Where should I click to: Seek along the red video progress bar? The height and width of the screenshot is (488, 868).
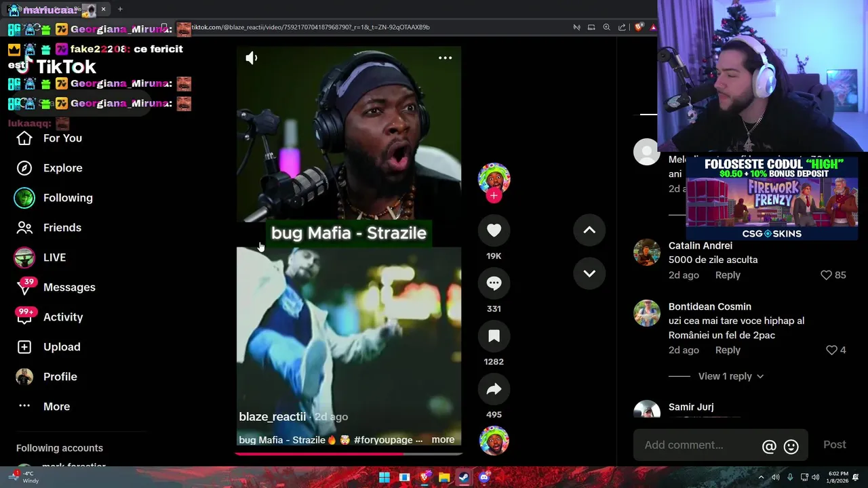349,453
